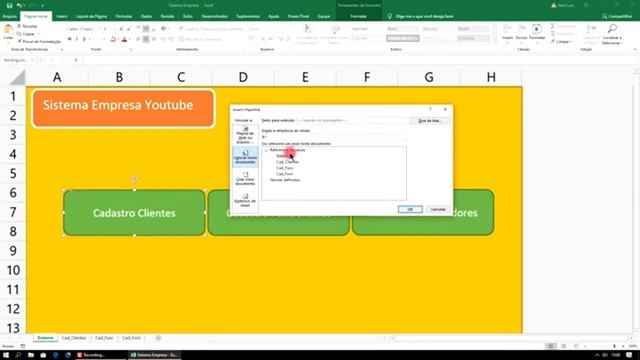This screenshot has width=640, height=360.
Task: Collapse the ribbon with the chevron
Action: coord(636,49)
